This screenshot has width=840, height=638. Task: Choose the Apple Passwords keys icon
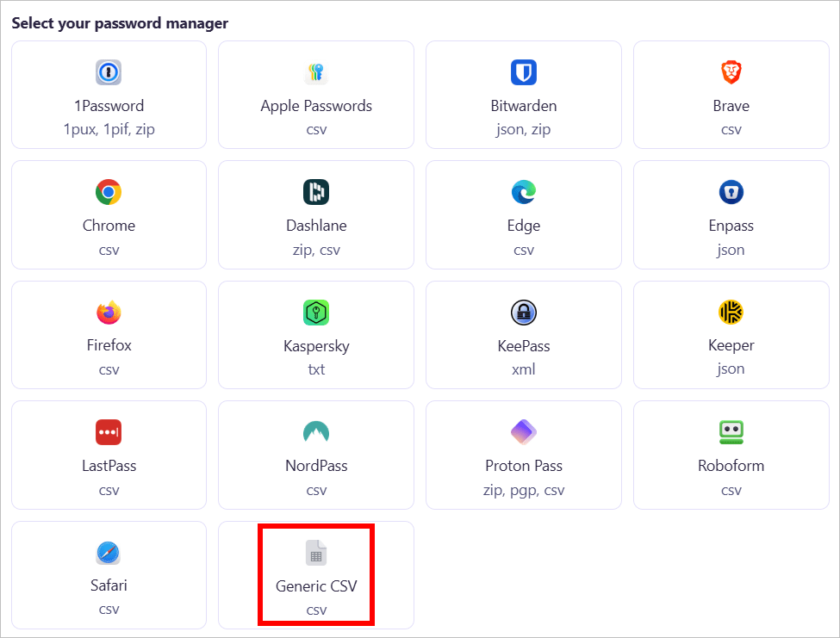click(316, 72)
